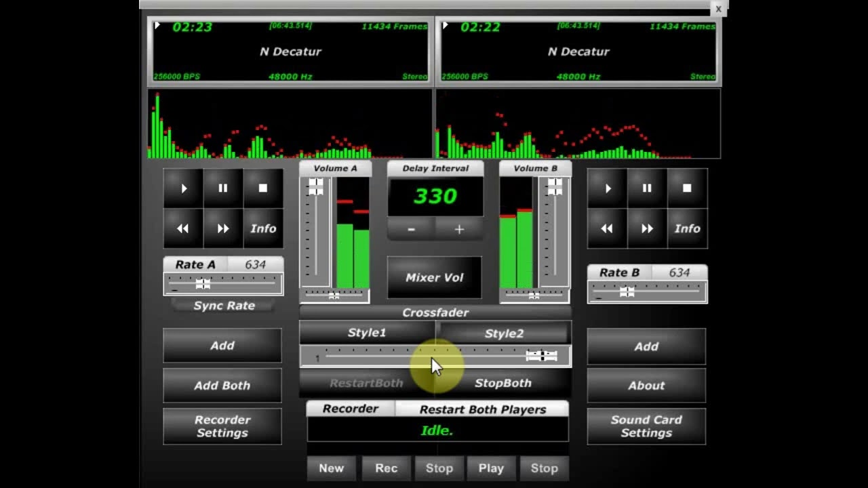Click the recorder New button
This screenshot has height=488, width=868.
pyautogui.click(x=332, y=468)
